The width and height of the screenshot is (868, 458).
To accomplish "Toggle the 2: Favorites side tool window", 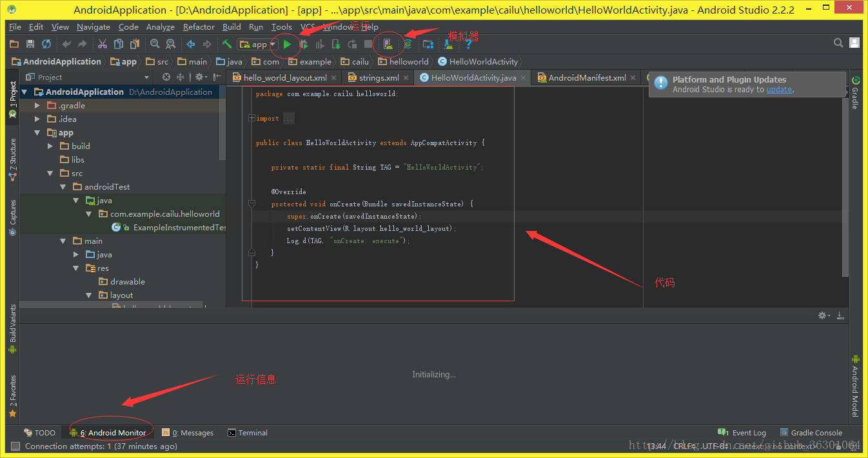I will (x=12, y=395).
